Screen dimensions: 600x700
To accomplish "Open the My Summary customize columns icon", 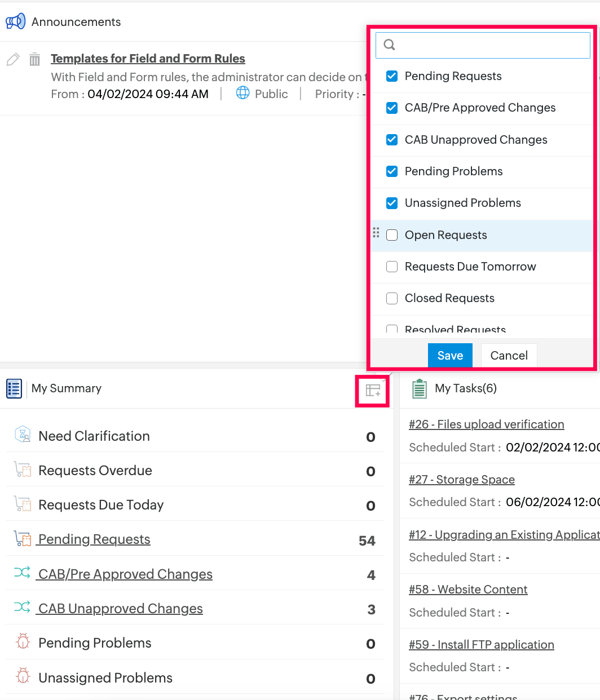I will [x=373, y=390].
